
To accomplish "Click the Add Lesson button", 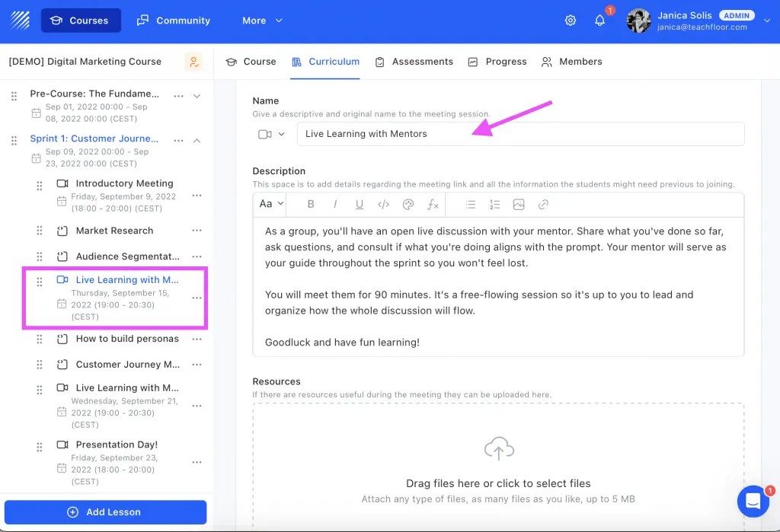I will [x=105, y=512].
